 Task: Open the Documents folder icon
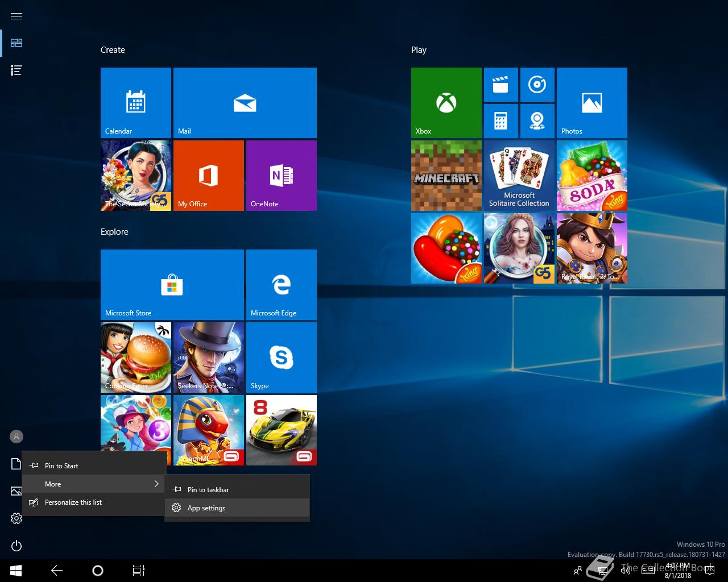(x=16, y=464)
